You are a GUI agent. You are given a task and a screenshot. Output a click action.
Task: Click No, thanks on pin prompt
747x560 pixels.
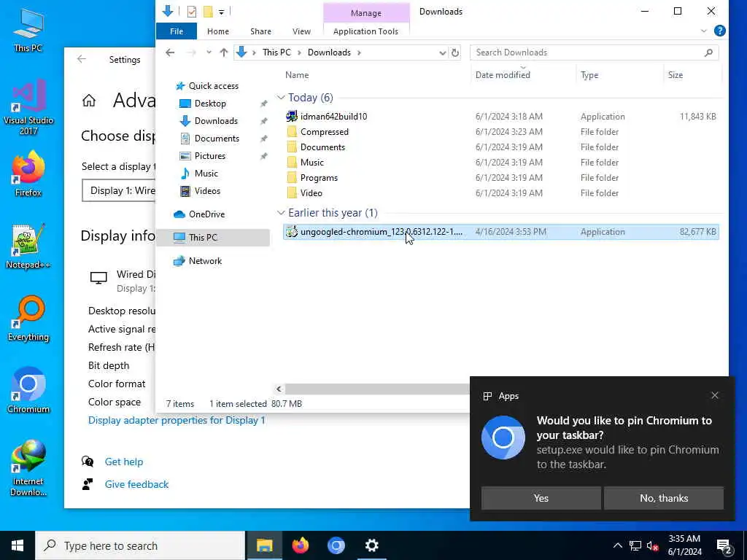664,498
